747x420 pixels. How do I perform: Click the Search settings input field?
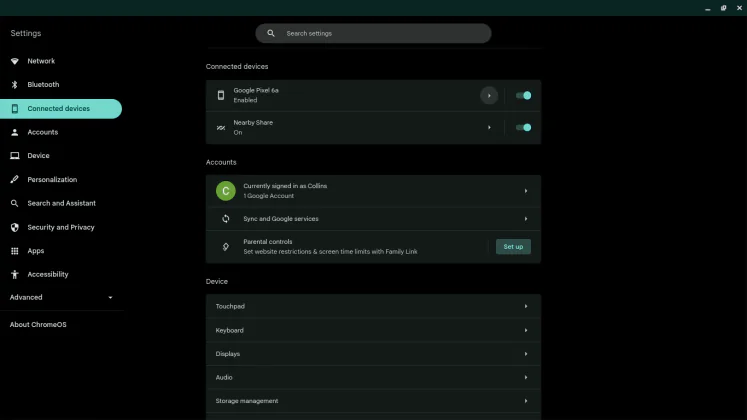[x=373, y=33]
